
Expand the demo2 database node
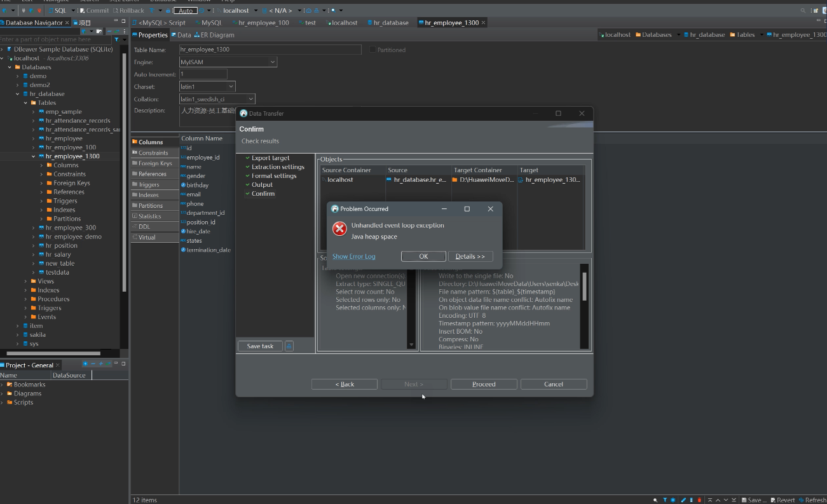coord(18,85)
